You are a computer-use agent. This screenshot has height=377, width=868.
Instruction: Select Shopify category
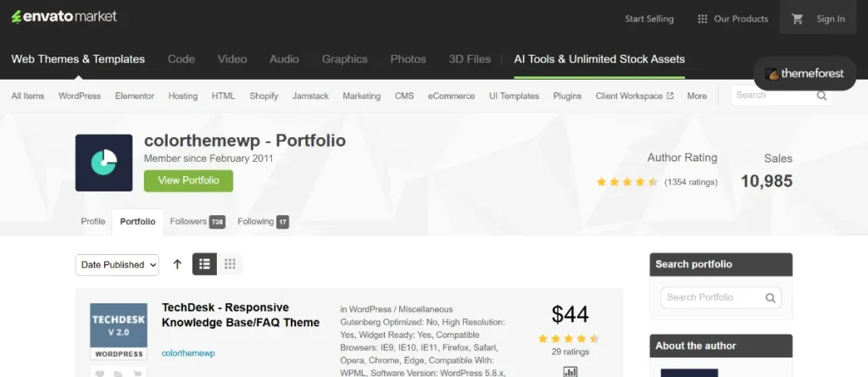264,96
